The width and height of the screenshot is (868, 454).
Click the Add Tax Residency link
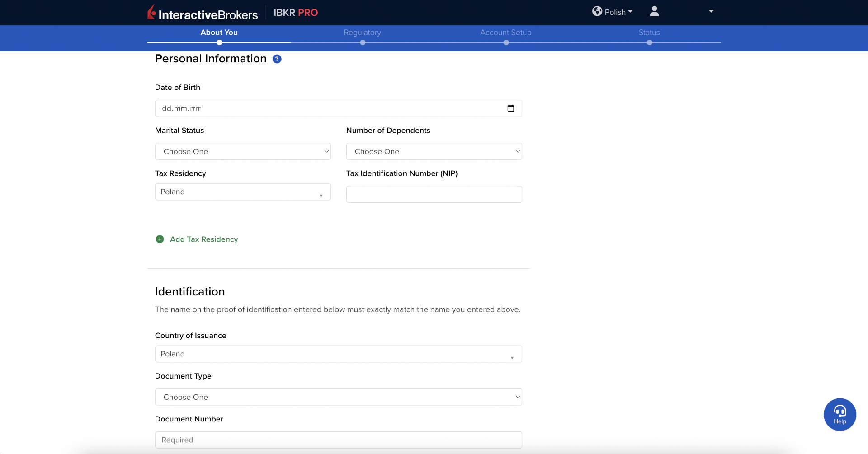point(204,239)
